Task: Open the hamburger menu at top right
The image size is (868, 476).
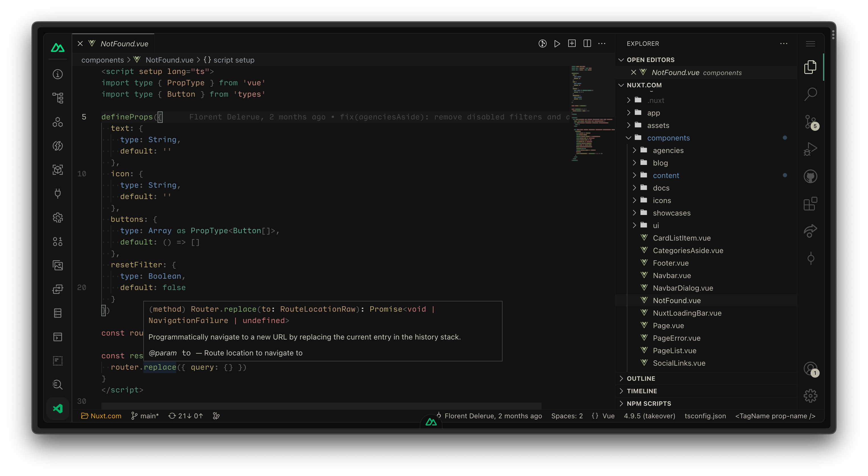Action: [811, 44]
